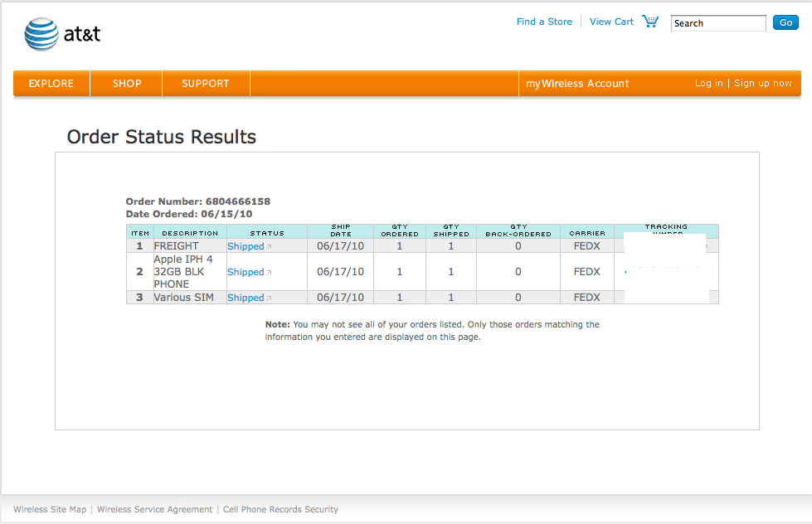Click external-link arrow beside Apple IPH 4 Shipped
This screenshot has height=524, width=812.
coord(269,272)
